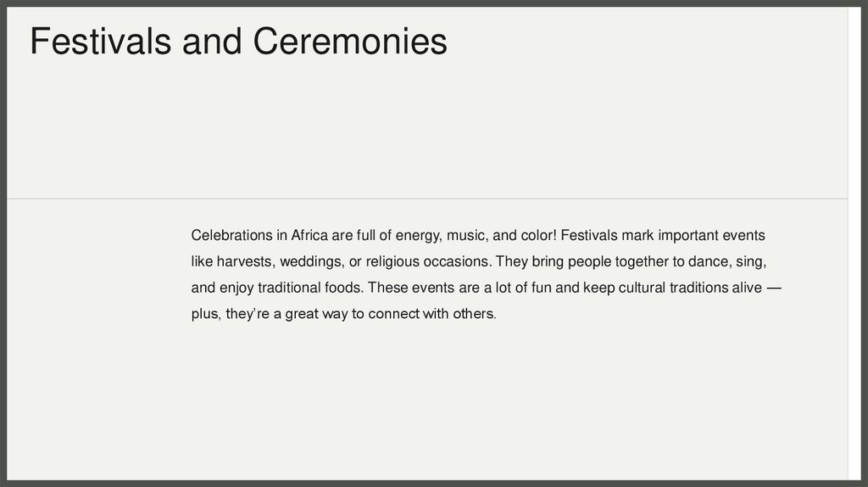Screen dimensions: 868x487
Task: Click the word "connect" in the last line
Action: [x=394, y=314]
